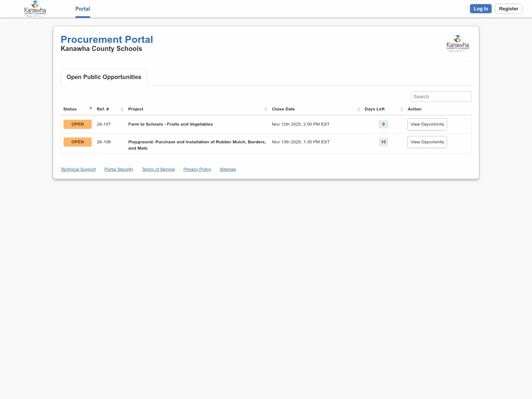Image resolution: width=532 pixels, height=399 pixels.
Task: Open the Technical Support link
Action: click(78, 169)
